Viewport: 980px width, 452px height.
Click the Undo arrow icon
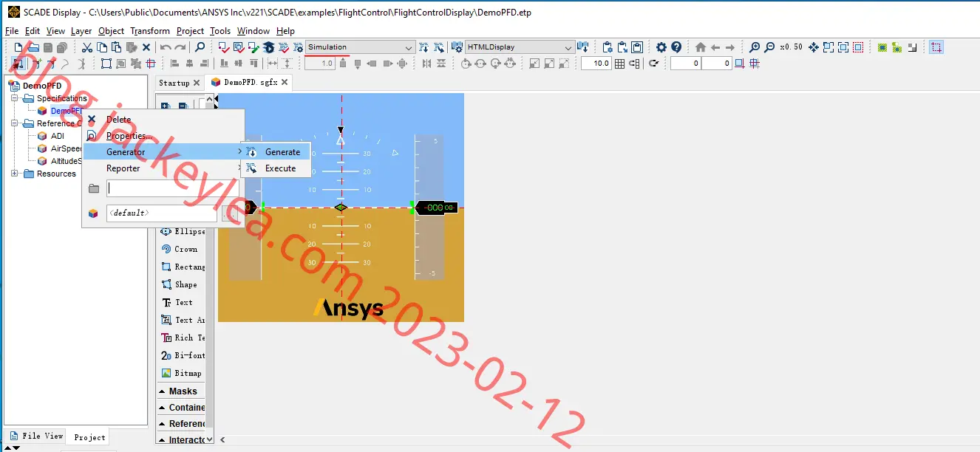166,47
